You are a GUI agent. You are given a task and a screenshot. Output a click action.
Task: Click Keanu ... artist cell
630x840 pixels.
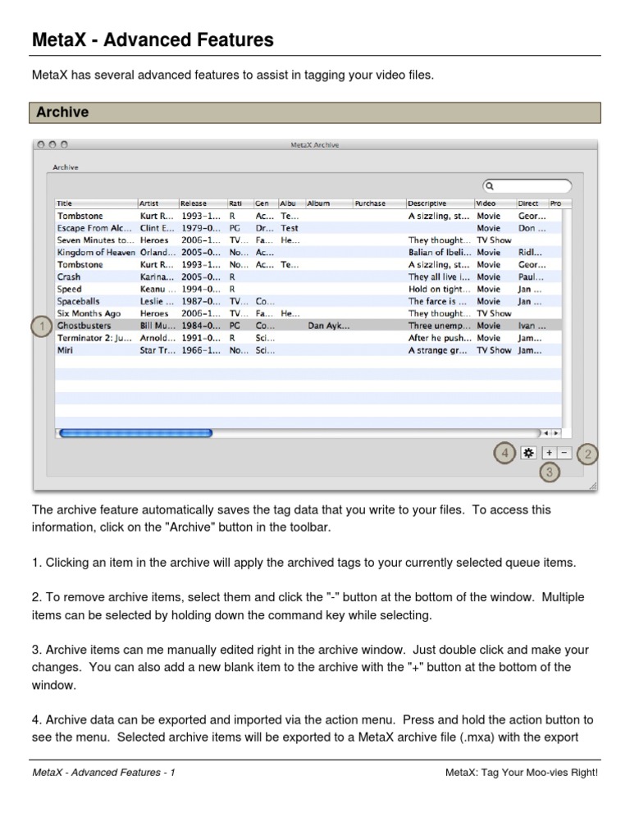157,290
